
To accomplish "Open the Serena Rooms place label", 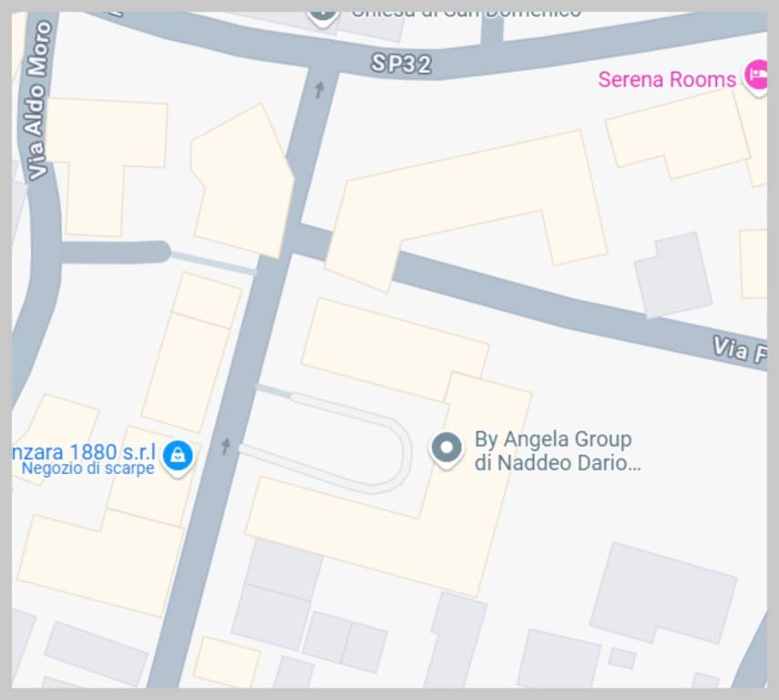I will point(667,79).
